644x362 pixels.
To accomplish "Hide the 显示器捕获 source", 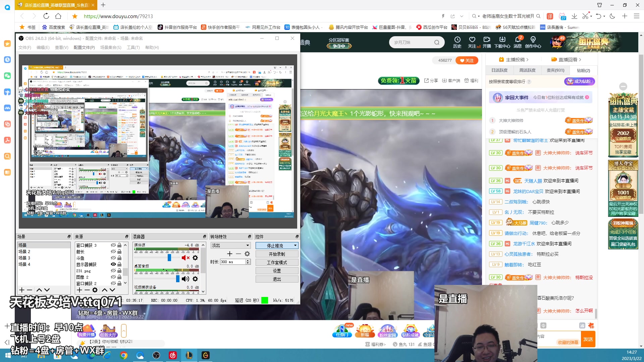I will (x=113, y=264).
